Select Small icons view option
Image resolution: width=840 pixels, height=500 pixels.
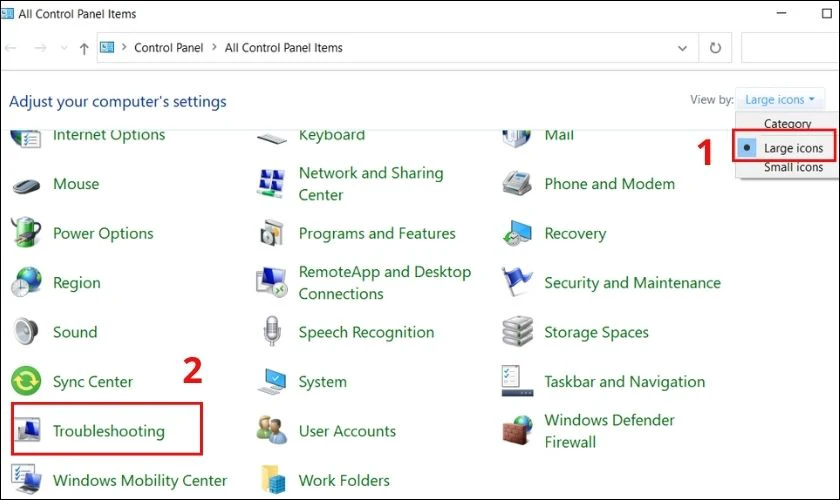tap(793, 167)
